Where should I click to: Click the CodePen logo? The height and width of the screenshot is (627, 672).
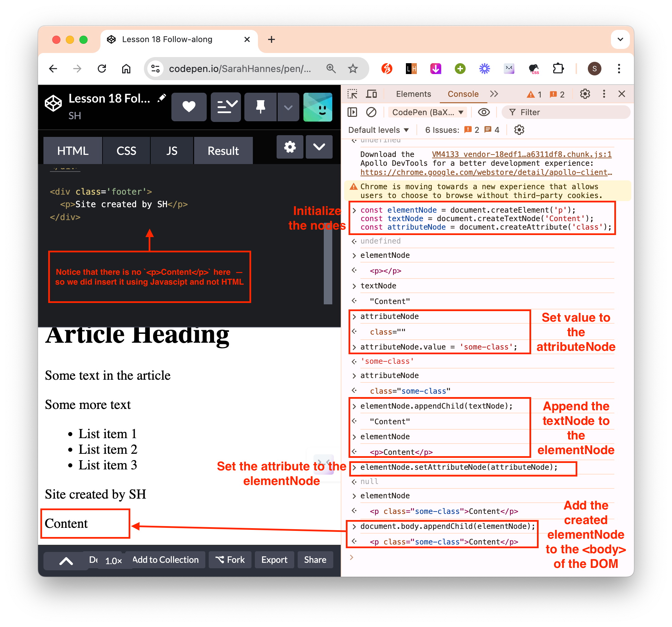pyautogui.click(x=53, y=103)
